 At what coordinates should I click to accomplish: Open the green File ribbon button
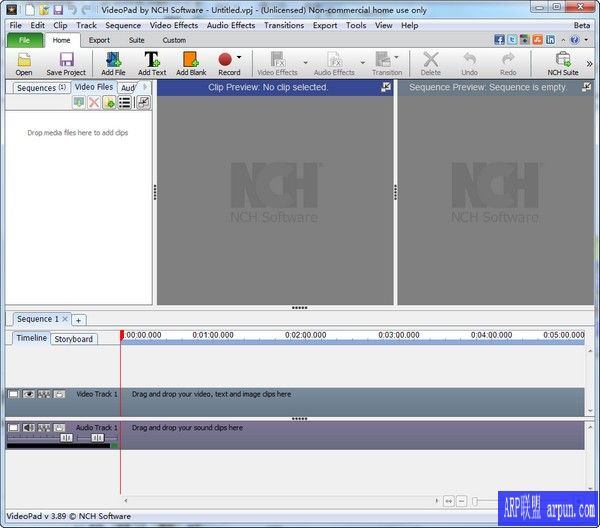click(x=24, y=40)
